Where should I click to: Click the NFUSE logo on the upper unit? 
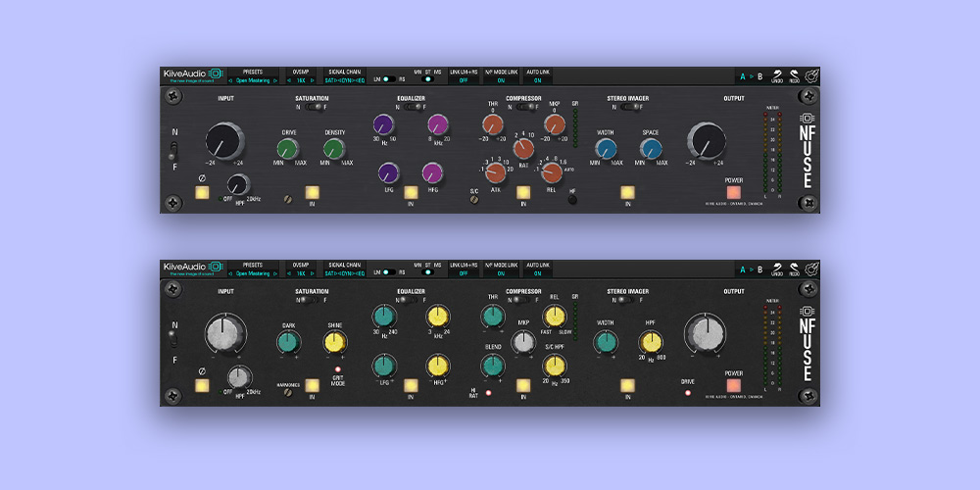pos(807,151)
